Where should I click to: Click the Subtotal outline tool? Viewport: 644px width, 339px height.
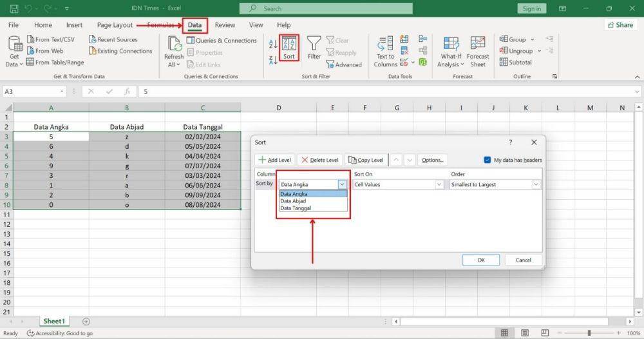click(x=516, y=63)
